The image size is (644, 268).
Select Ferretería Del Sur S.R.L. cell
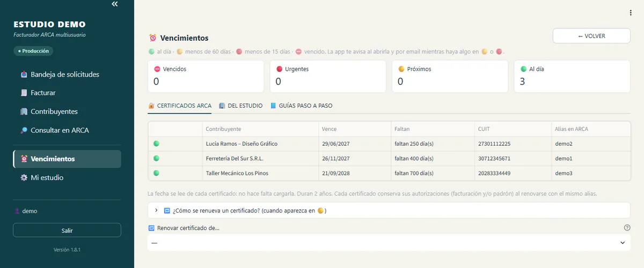coord(260,159)
